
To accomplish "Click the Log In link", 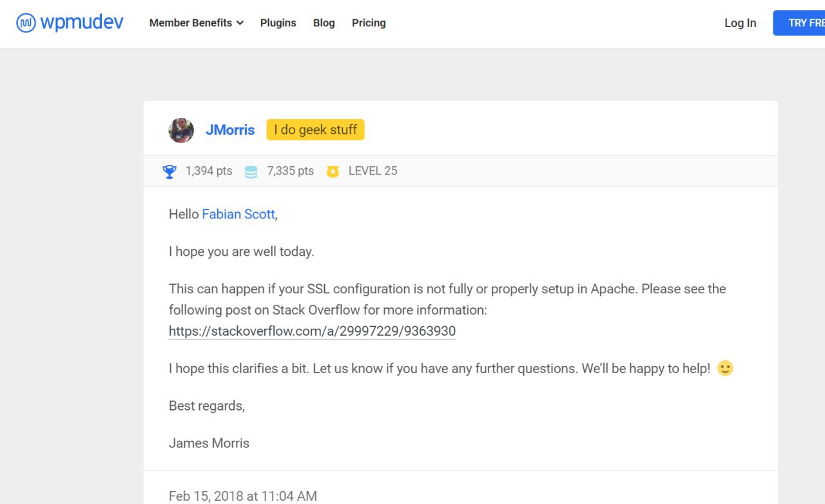I will point(740,23).
